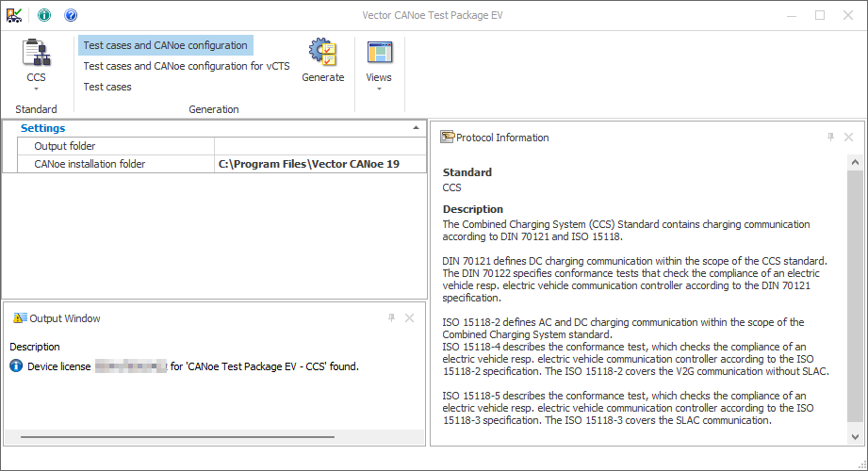Viewport: 868px width, 471px height.
Task: Maximize the Vector CANoe Test Package window
Action: 820,15
